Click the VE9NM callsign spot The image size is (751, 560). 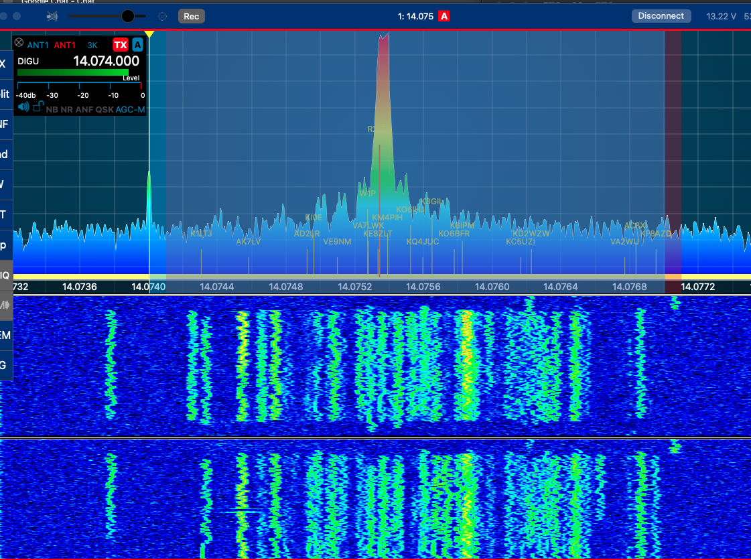tap(337, 241)
